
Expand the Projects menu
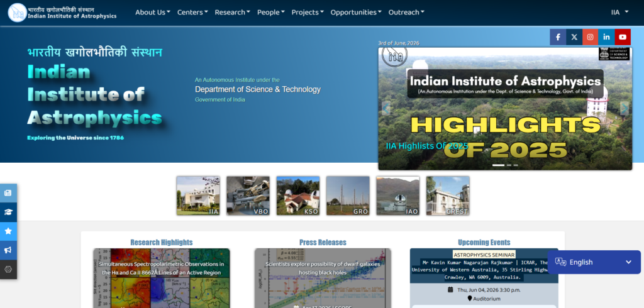(x=308, y=13)
